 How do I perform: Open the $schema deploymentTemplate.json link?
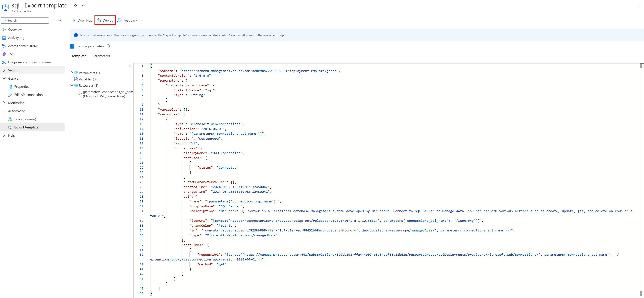tap(259, 71)
